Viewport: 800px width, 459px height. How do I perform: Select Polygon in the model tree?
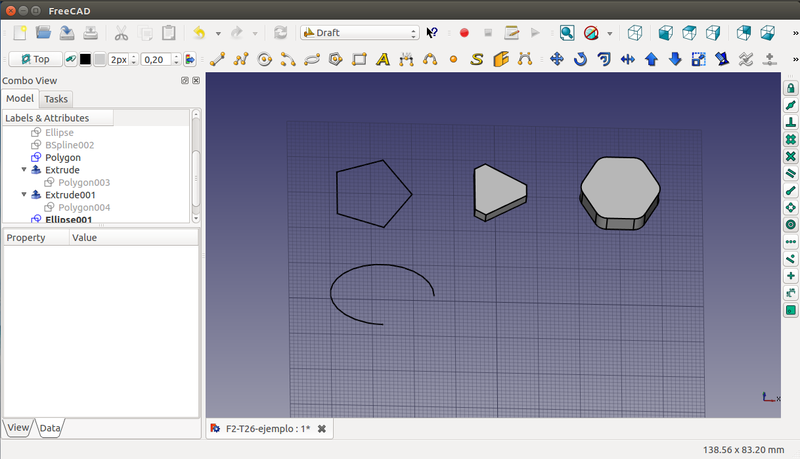point(62,158)
